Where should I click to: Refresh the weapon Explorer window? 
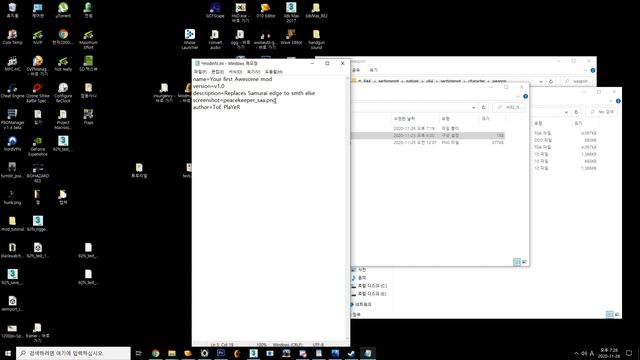tap(551, 81)
